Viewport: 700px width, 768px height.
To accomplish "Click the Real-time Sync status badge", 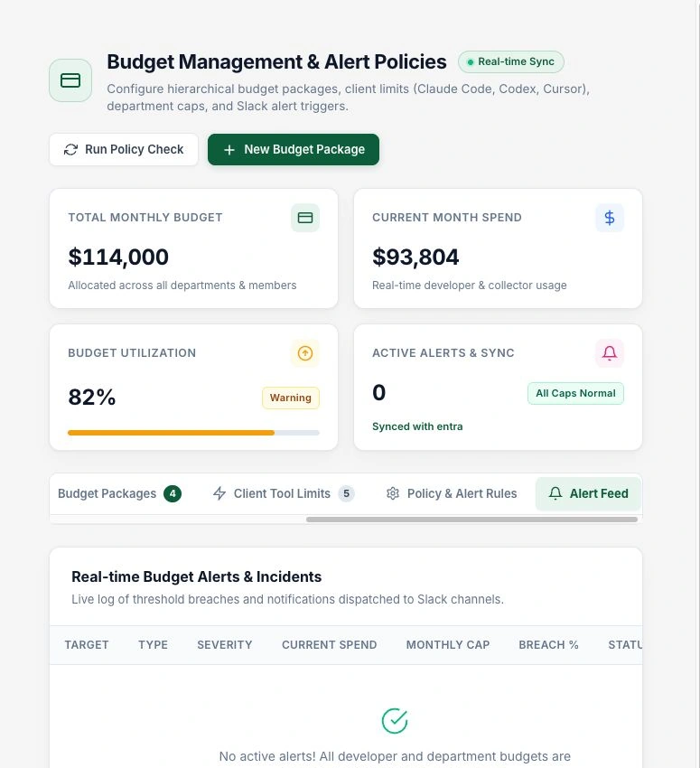I will (x=511, y=61).
